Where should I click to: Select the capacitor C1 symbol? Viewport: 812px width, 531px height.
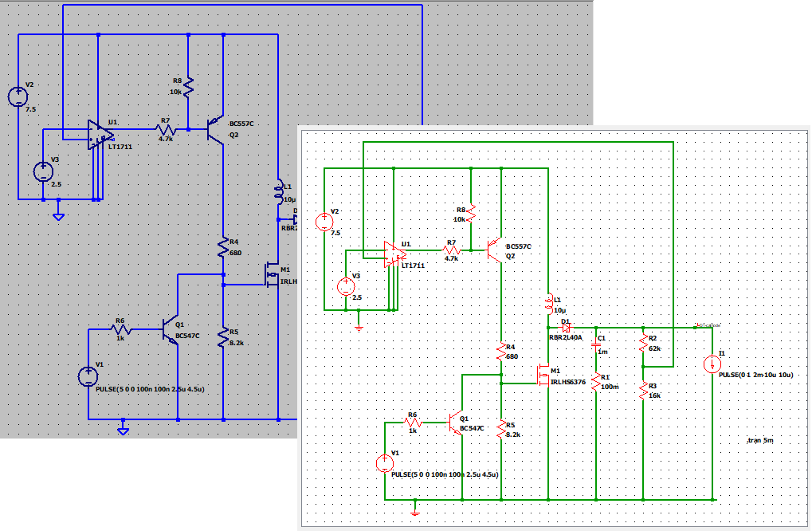[596, 344]
